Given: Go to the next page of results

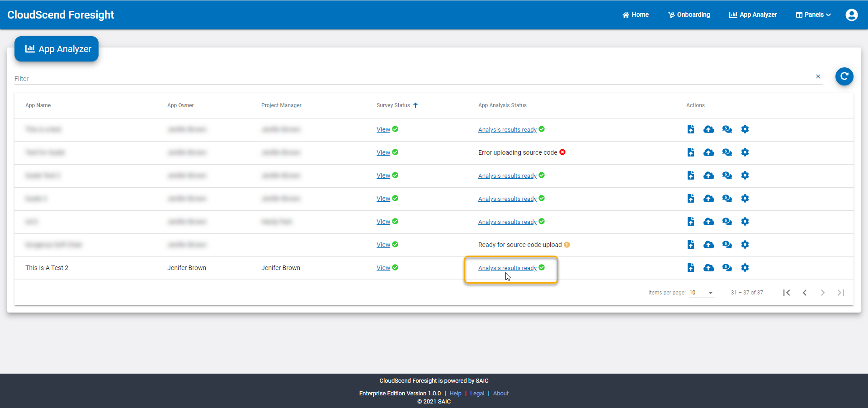Looking at the screenshot, I should click(823, 293).
